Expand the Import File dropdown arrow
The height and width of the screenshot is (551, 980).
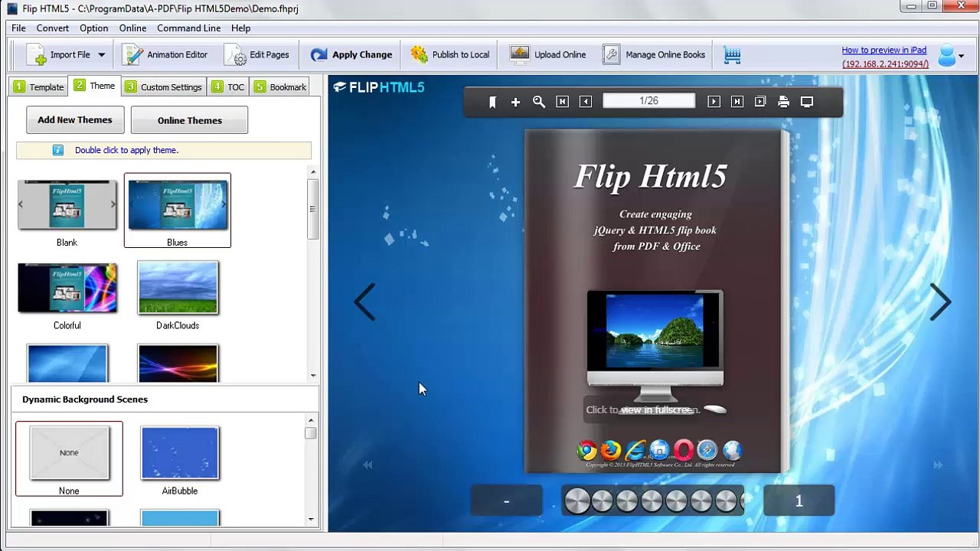101,55
